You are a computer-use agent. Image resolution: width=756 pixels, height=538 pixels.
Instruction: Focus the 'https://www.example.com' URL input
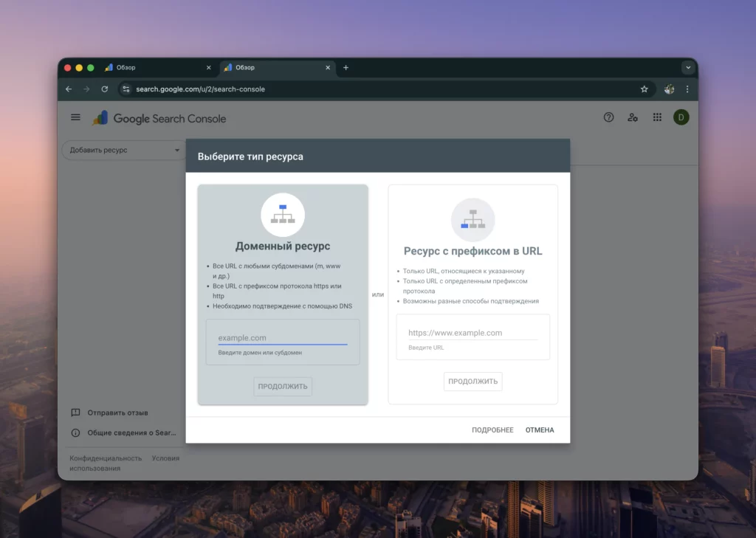(473, 333)
